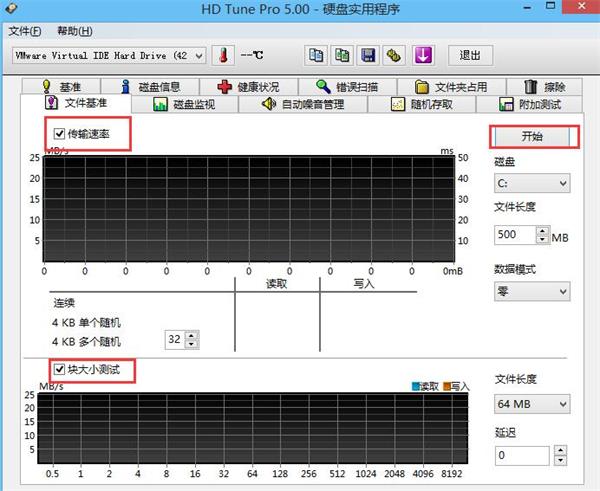Increase the 32 queue depth value

(x=191, y=335)
